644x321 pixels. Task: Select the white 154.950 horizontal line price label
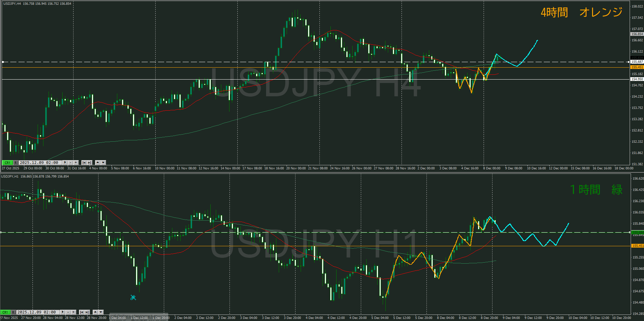coord(637,79)
